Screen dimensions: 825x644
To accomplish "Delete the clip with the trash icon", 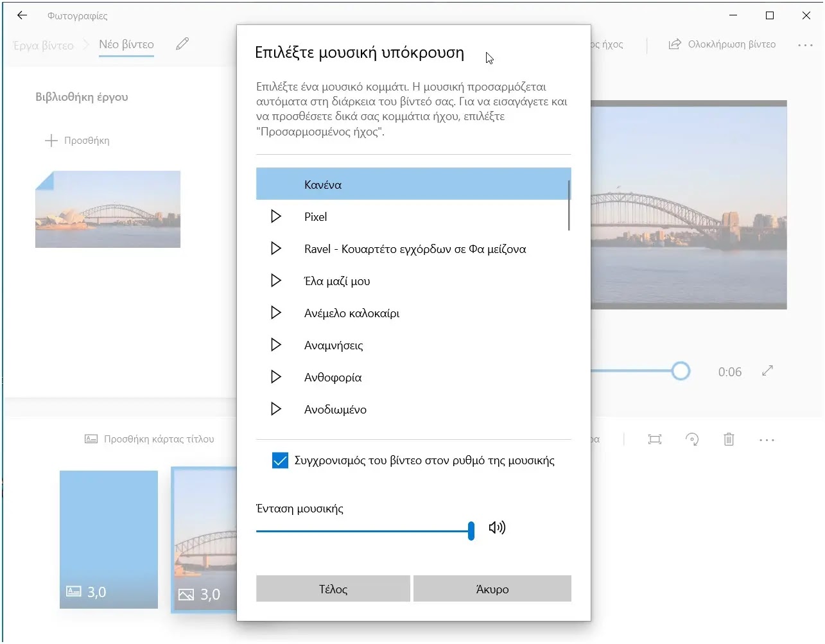I will pyautogui.click(x=729, y=439).
